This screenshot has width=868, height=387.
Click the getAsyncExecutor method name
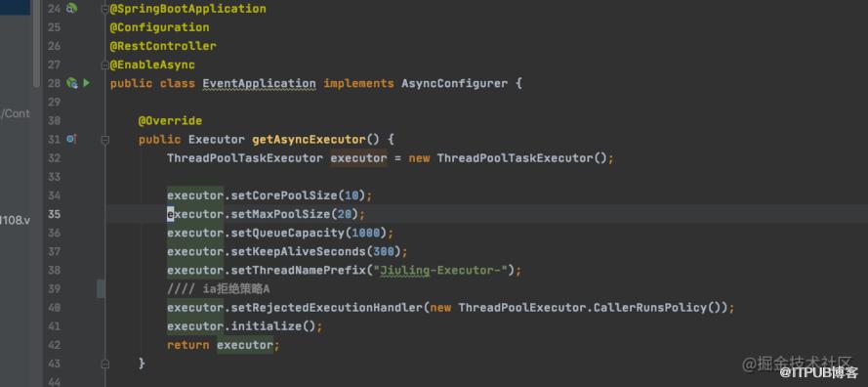pos(309,139)
